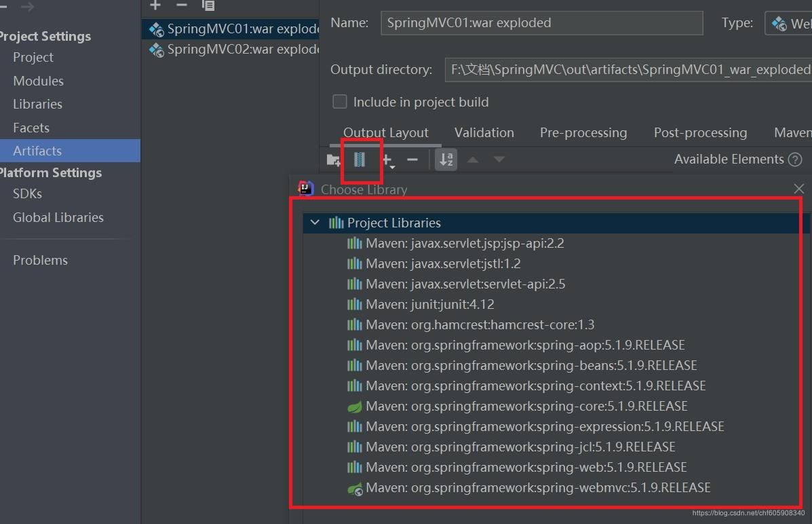
Task: Click the spring-beans library bars icon
Action: point(355,365)
